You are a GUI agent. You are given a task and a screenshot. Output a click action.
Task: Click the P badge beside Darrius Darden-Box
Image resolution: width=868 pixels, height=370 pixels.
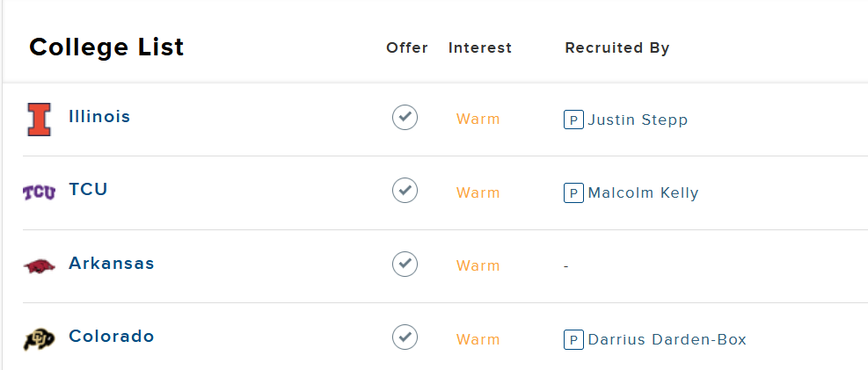[573, 339]
